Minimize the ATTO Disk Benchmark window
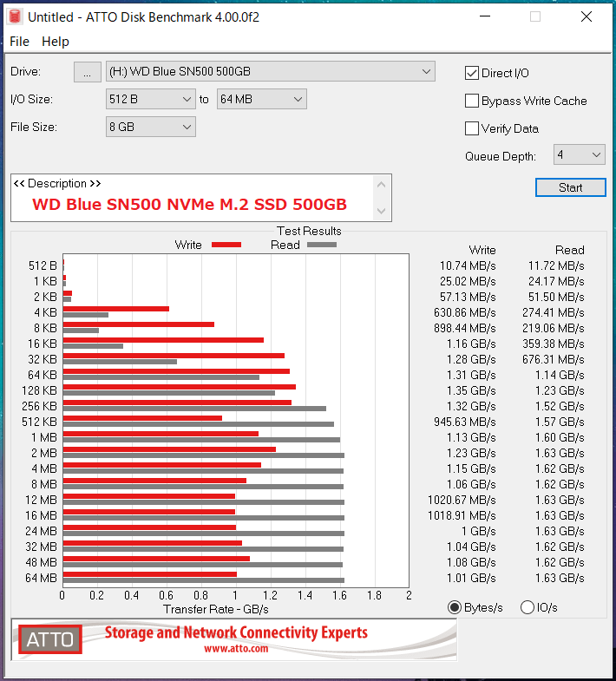This screenshot has height=681, width=616. (485, 16)
